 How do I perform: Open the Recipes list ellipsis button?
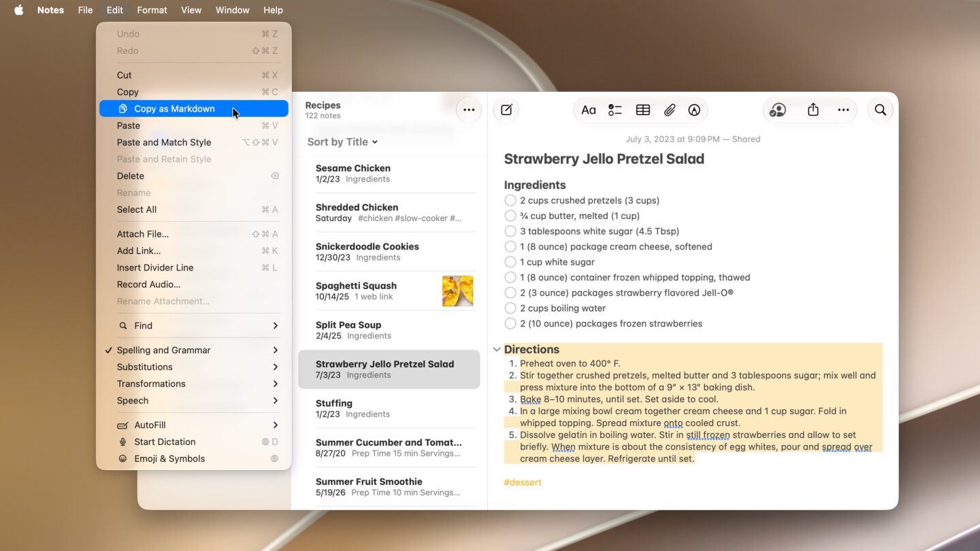click(x=469, y=110)
